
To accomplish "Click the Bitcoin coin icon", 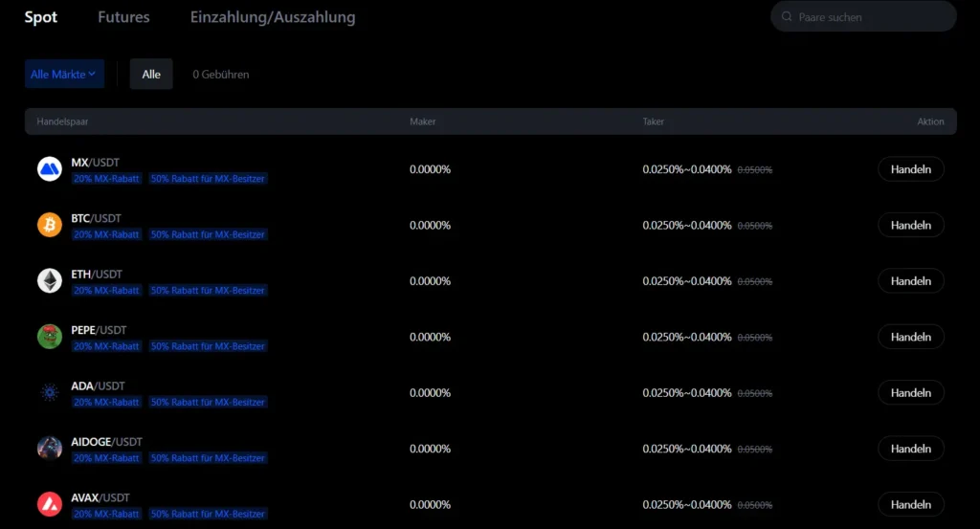I will tap(50, 225).
